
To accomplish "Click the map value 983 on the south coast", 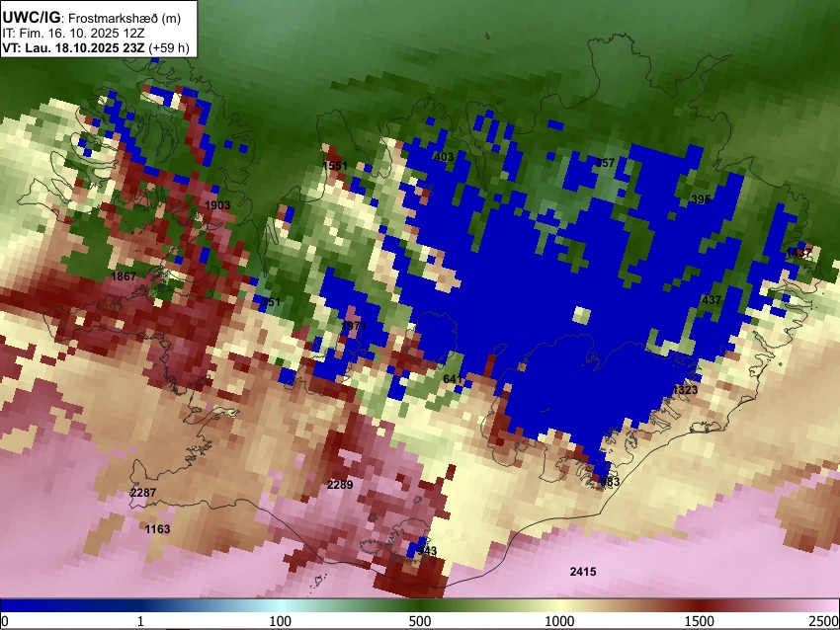I will pos(610,481).
